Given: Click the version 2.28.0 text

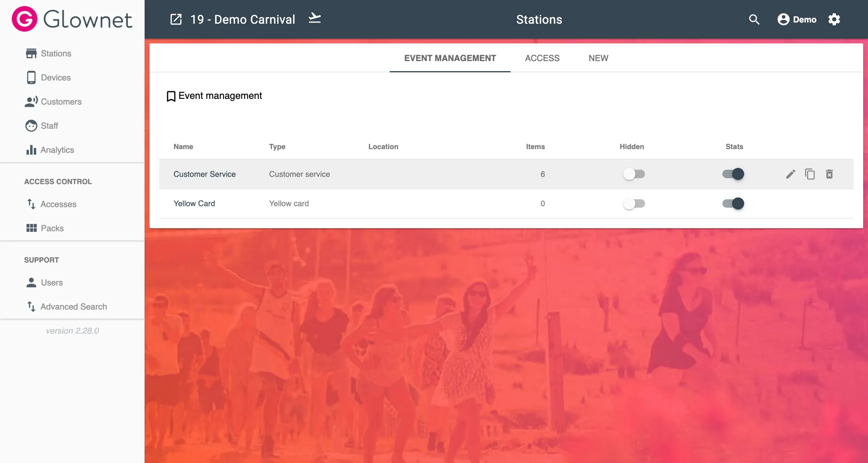Looking at the screenshot, I should pos(72,331).
